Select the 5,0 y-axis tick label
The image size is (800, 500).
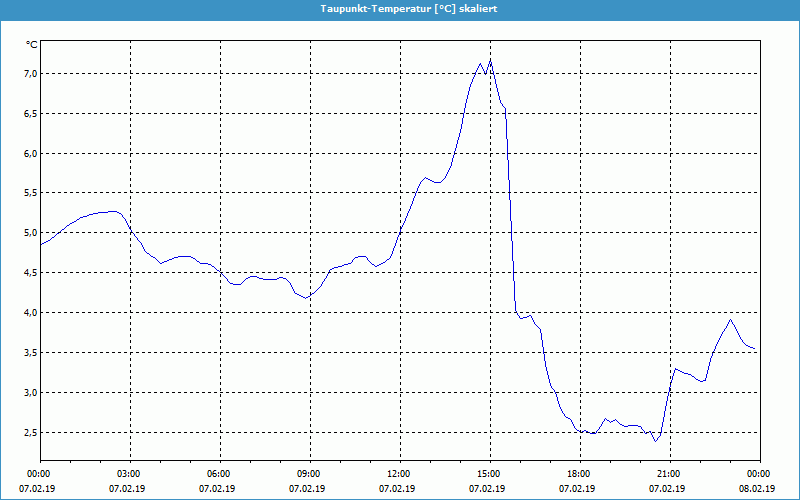click(29, 233)
